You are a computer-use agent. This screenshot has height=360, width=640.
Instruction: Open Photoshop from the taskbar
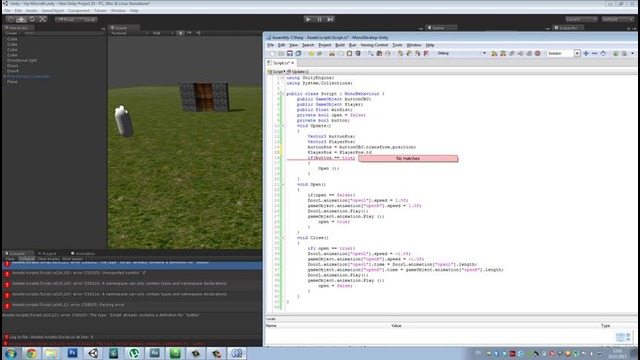(72, 353)
